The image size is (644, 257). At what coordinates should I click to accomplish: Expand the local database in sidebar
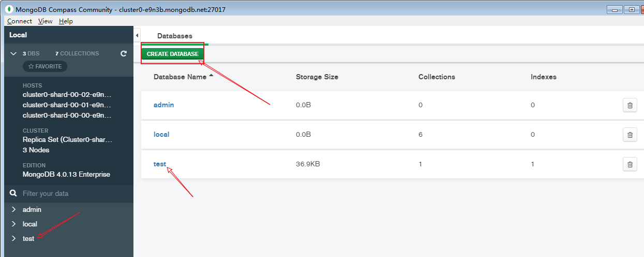[x=14, y=224]
